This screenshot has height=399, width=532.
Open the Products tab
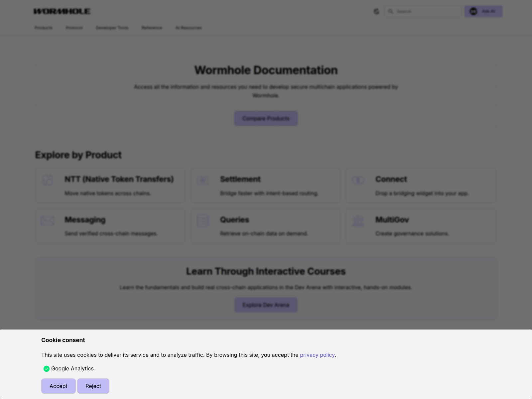click(44, 28)
